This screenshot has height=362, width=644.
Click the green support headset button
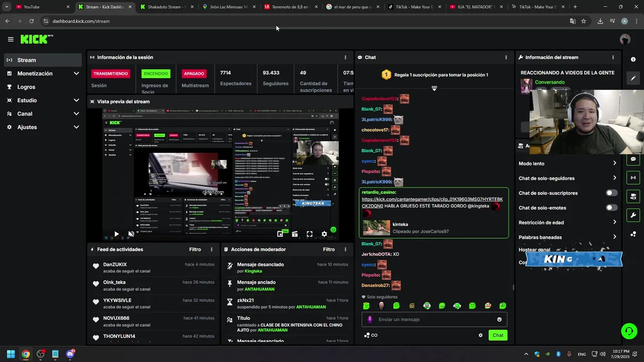(629, 331)
